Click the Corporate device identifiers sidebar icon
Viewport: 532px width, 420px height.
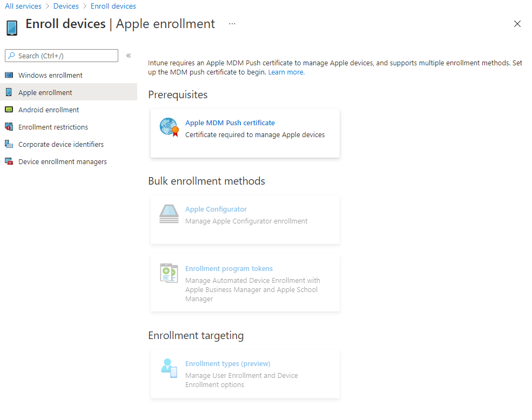pyautogui.click(x=9, y=144)
